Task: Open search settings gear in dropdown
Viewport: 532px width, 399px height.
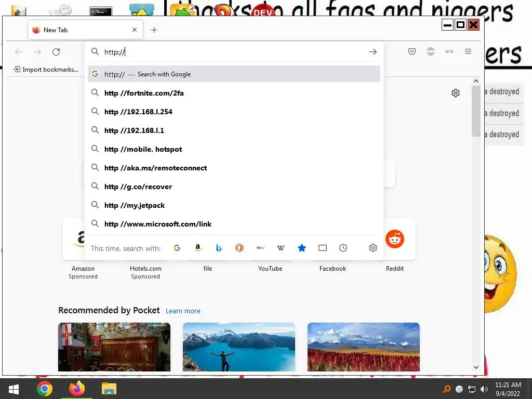Action: pos(373,248)
